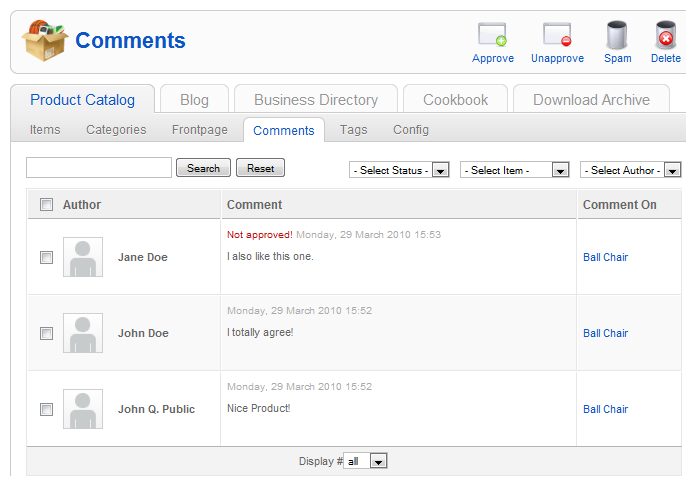Open the Cookbook tab
The width and height of the screenshot is (696, 486).
tap(455, 99)
